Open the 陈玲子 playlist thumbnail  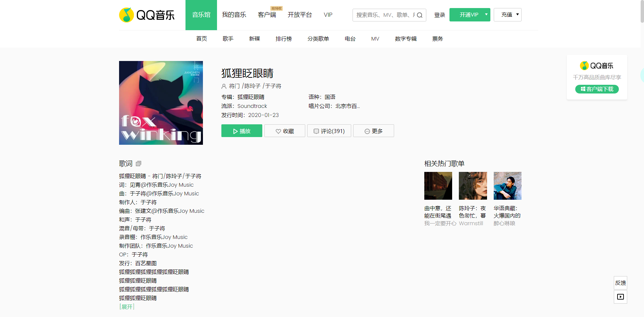pyautogui.click(x=473, y=186)
